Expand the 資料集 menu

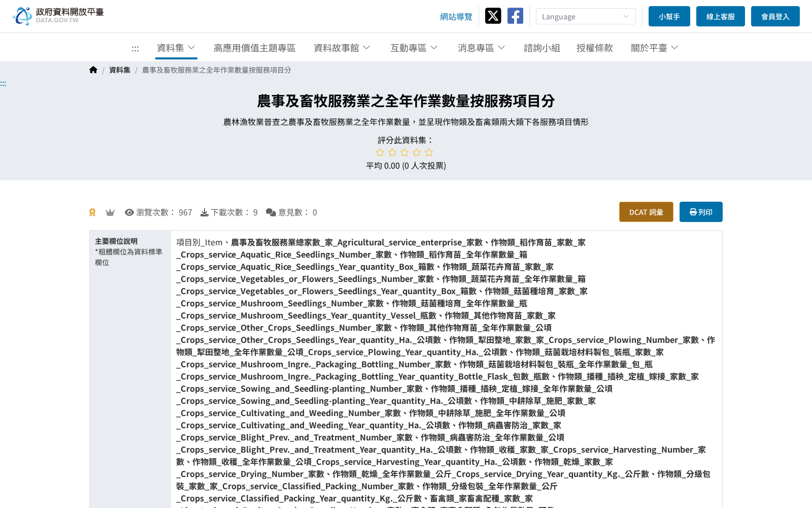pos(176,48)
